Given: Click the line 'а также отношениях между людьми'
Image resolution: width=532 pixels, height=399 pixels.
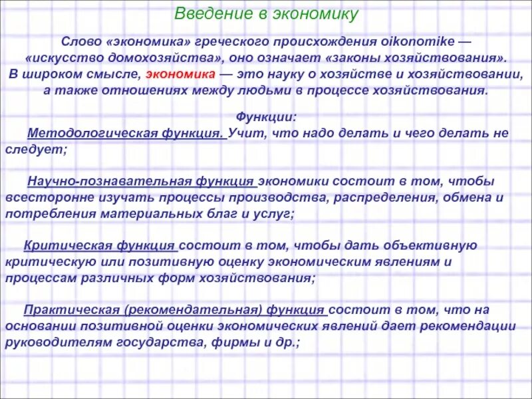Looking at the screenshot, I should pyautogui.click(x=168, y=90).
